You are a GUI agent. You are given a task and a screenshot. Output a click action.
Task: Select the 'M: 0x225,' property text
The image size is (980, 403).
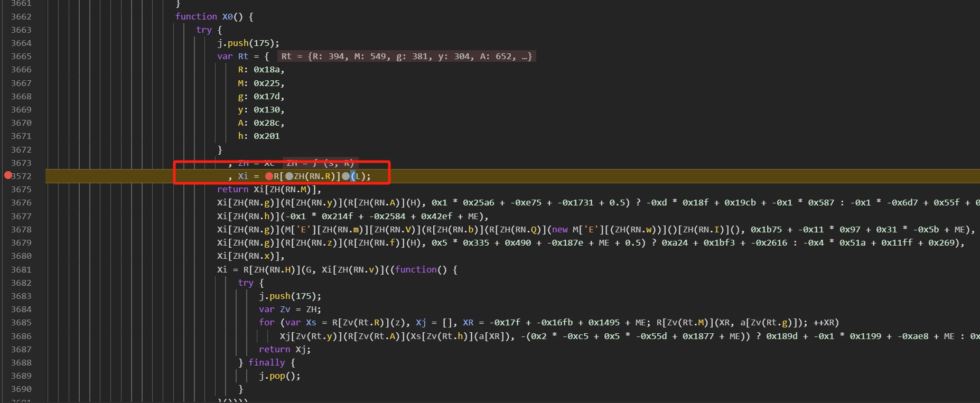click(261, 83)
